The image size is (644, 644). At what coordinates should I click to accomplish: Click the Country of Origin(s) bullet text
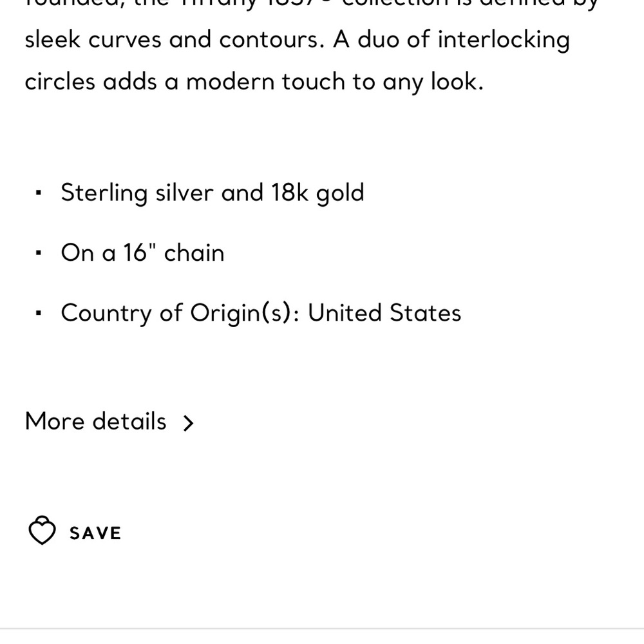tap(261, 312)
